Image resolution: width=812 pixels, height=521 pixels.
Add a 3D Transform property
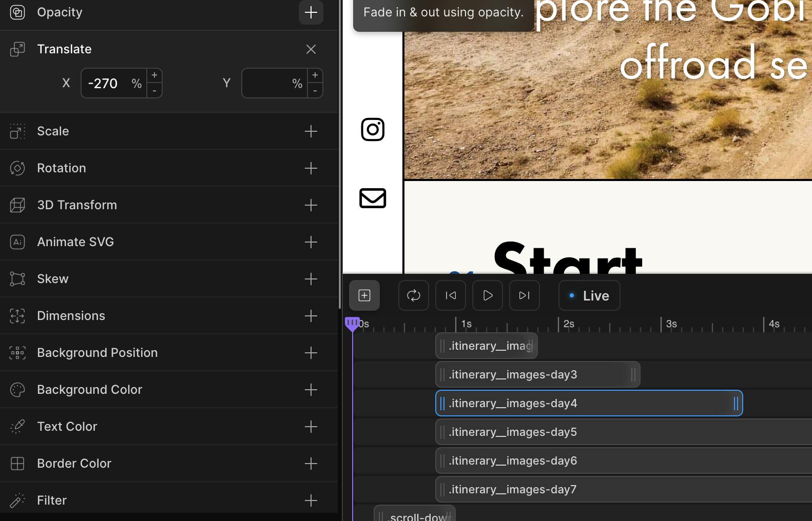point(311,205)
